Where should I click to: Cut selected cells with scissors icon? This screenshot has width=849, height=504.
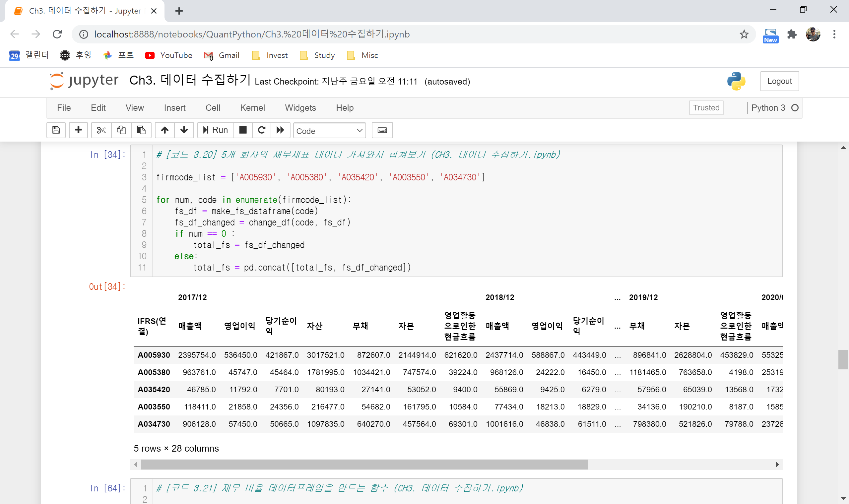tap(101, 130)
